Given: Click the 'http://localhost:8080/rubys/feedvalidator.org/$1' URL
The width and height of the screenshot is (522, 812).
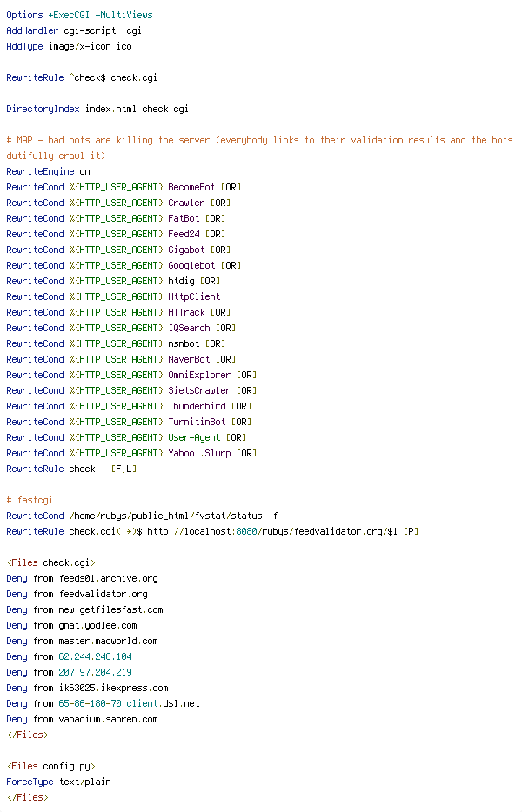Looking at the screenshot, I should click(x=272, y=531).
